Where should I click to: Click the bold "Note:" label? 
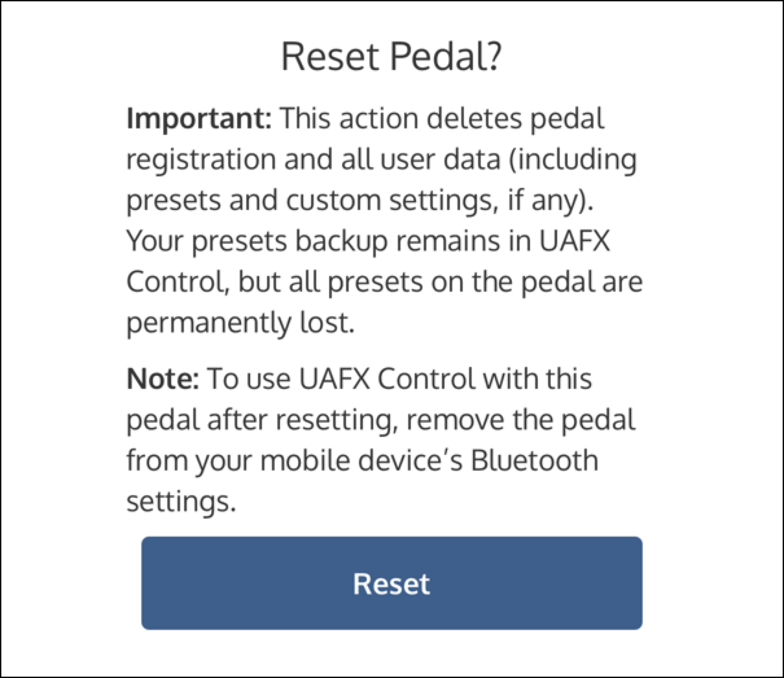[162, 379]
